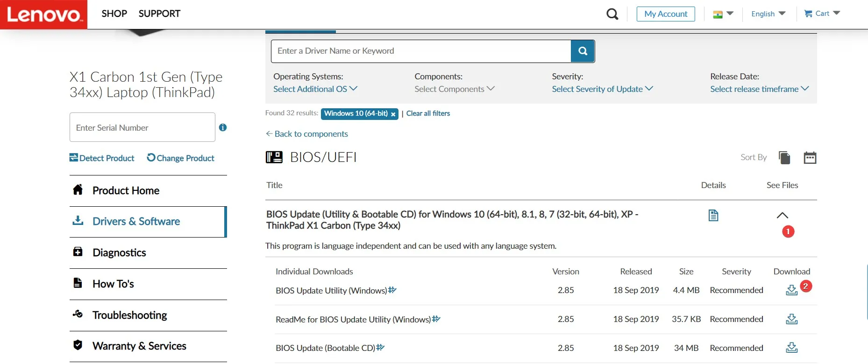Click checksum icon beside ReadMe for BIOS Update
868x364 pixels.
coord(436,319)
